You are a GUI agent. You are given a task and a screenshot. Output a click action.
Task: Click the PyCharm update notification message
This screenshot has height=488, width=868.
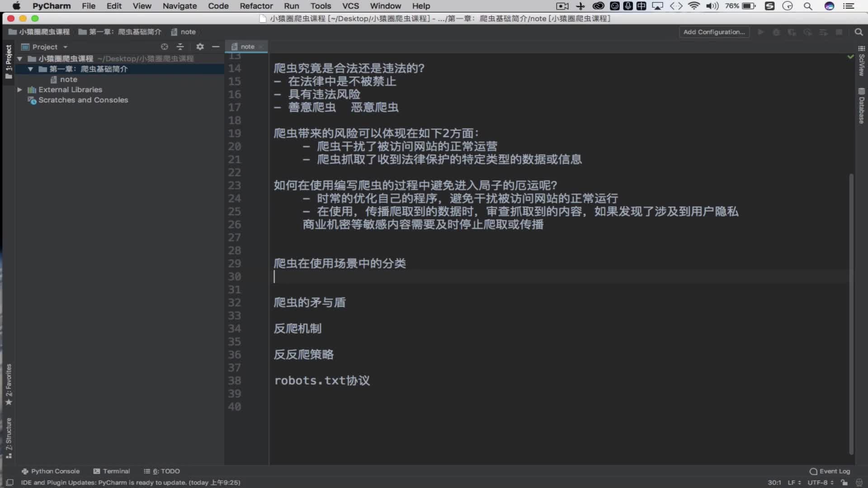tap(131, 483)
